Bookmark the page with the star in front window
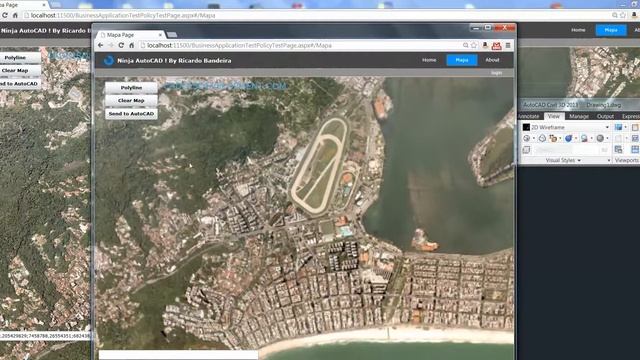This screenshot has height=360, width=640. pos(474,45)
